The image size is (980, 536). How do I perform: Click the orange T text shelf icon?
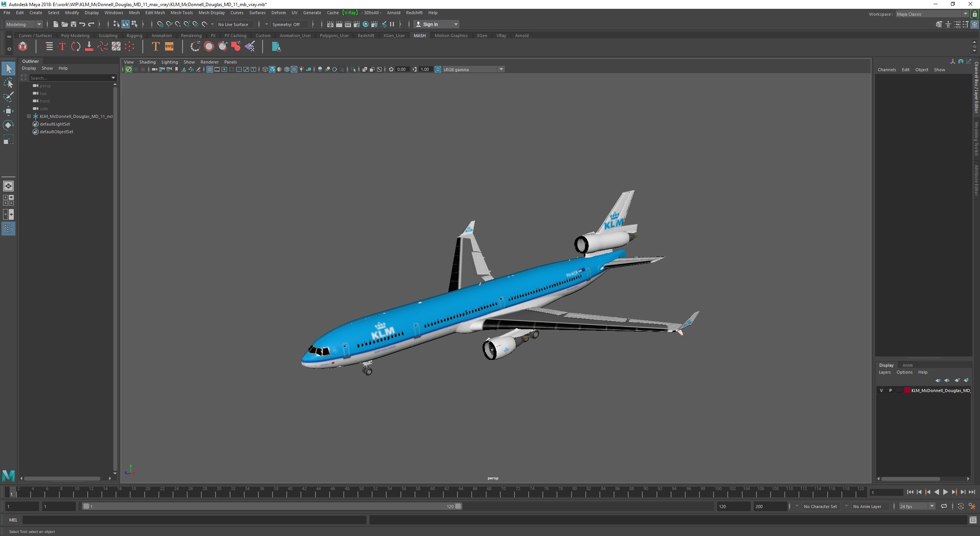(x=155, y=47)
